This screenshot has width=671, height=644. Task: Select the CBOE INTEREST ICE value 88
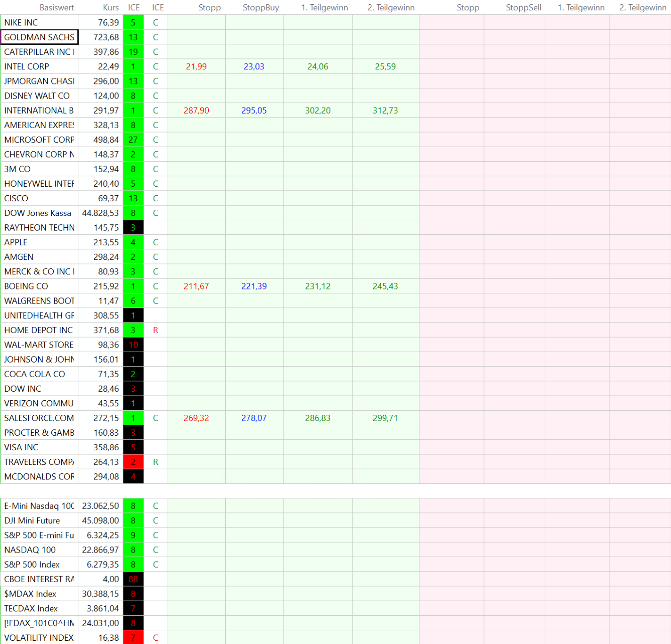click(x=133, y=579)
